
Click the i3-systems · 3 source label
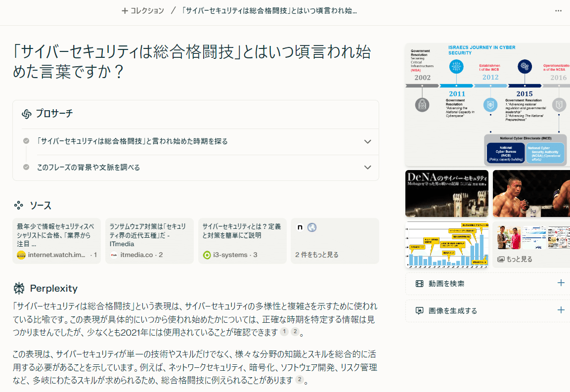pyautogui.click(x=235, y=255)
